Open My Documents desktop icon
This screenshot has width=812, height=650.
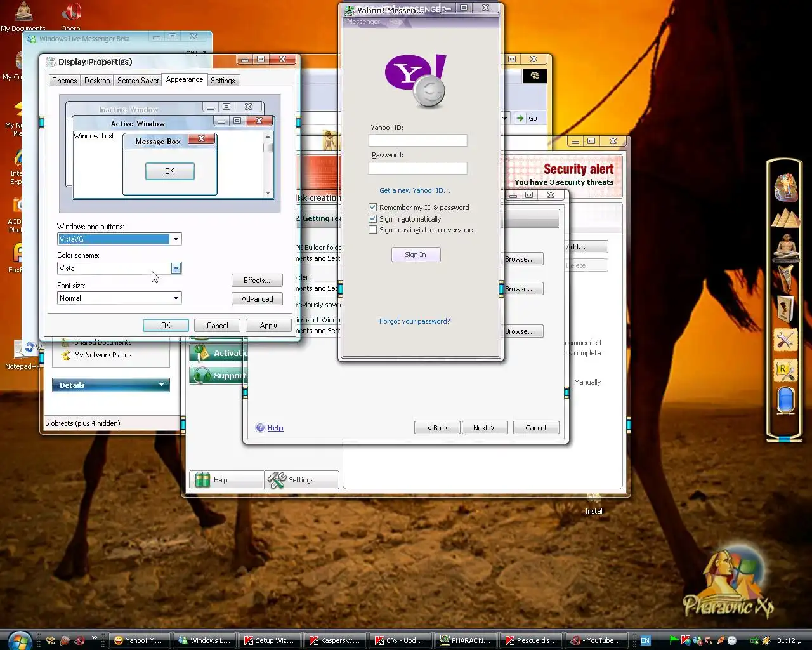(23, 17)
